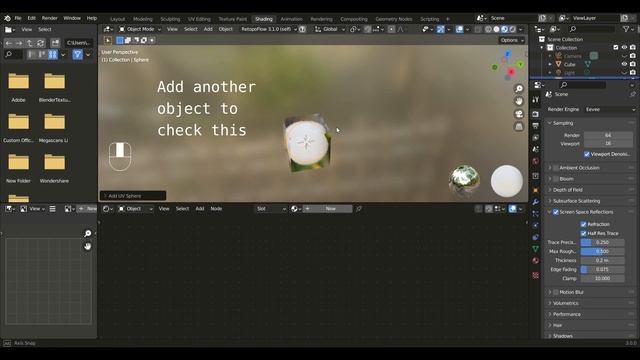Go forward in file browser history
Image resolution: width=640 pixels, height=360 pixels.
tap(19, 43)
